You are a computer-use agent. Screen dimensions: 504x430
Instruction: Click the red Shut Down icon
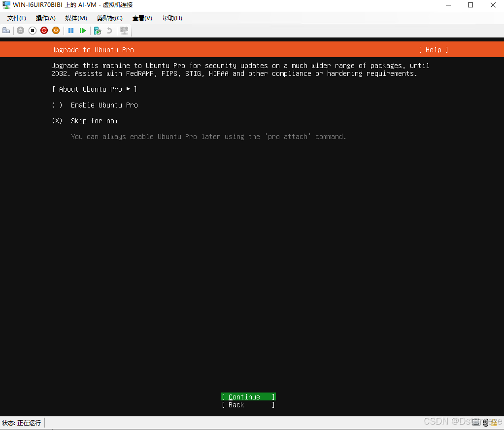(44, 31)
